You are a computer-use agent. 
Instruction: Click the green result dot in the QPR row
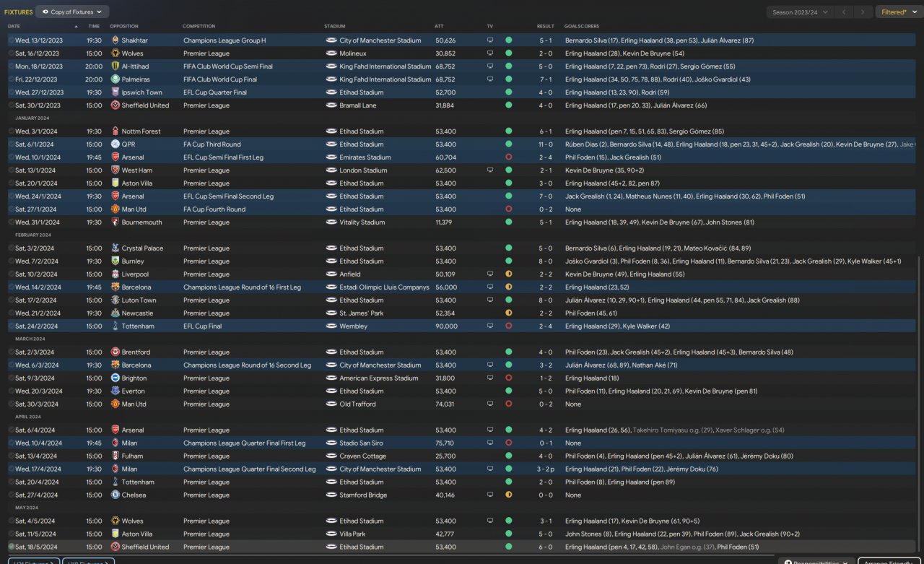pos(508,144)
